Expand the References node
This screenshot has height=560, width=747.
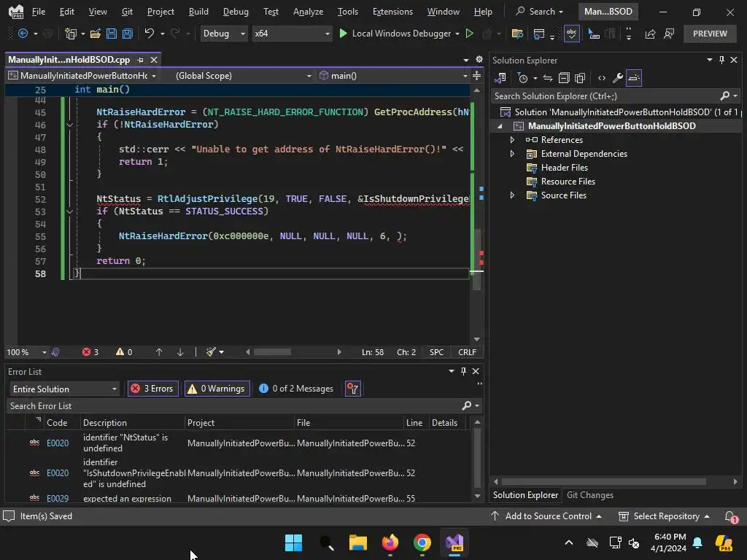point(512,140)
